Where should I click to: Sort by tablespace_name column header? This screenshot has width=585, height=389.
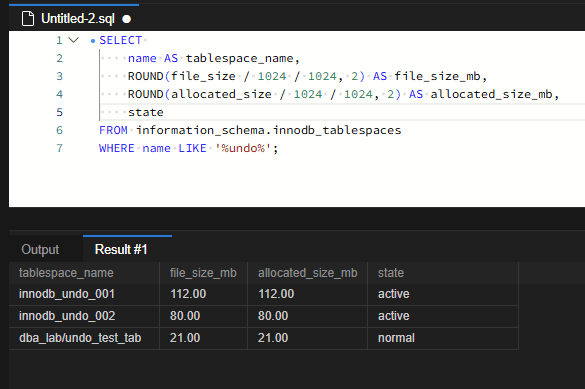click(x=66, y=273)
